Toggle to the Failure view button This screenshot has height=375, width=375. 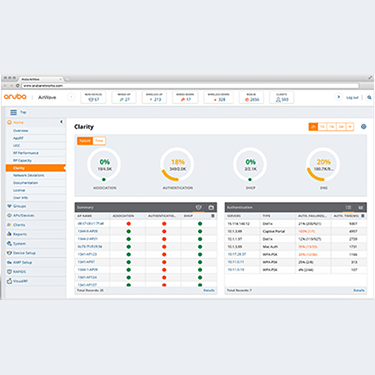(85, 141)
